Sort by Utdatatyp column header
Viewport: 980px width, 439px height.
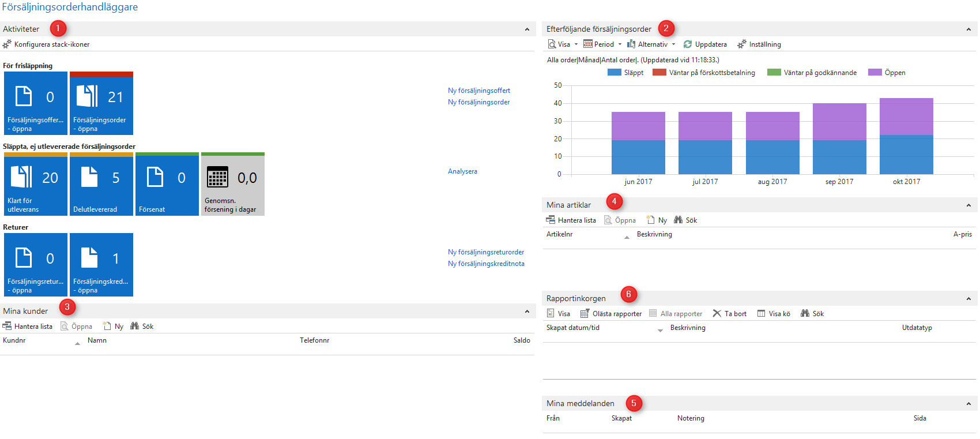pos(917,328)
